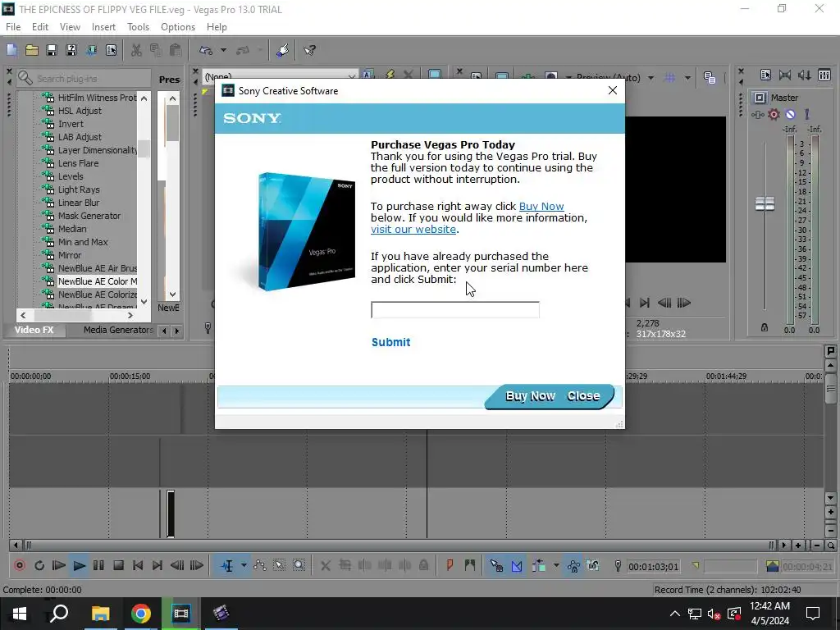Toggle Lock Envelopes to Events
The height and width of the screenshot is (630, 840).
coord(573,566)
